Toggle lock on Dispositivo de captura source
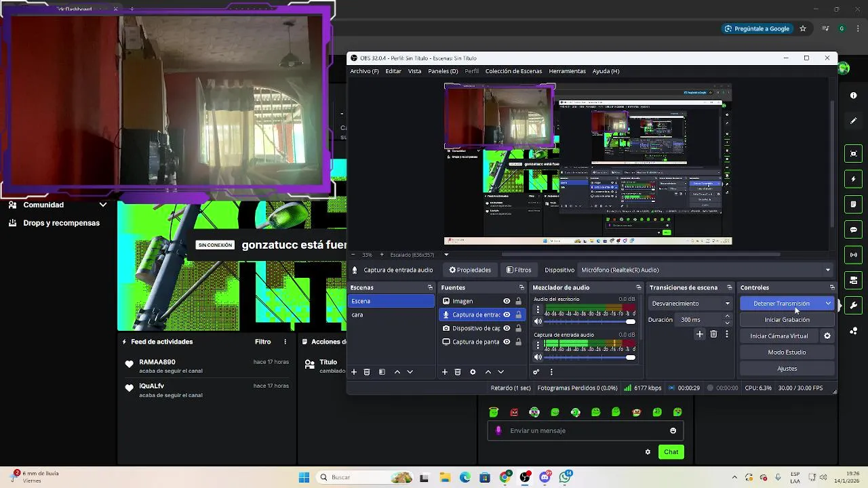The height and width of the screenshot is (488, 868). 519,328
